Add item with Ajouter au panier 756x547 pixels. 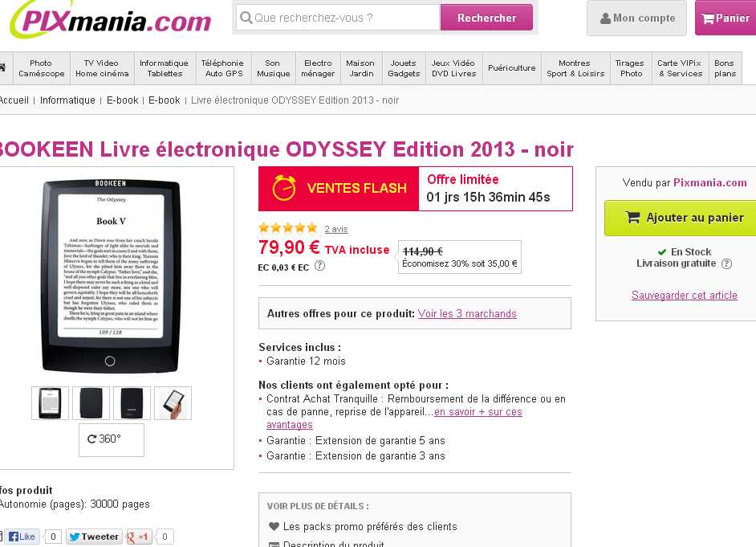681,218
